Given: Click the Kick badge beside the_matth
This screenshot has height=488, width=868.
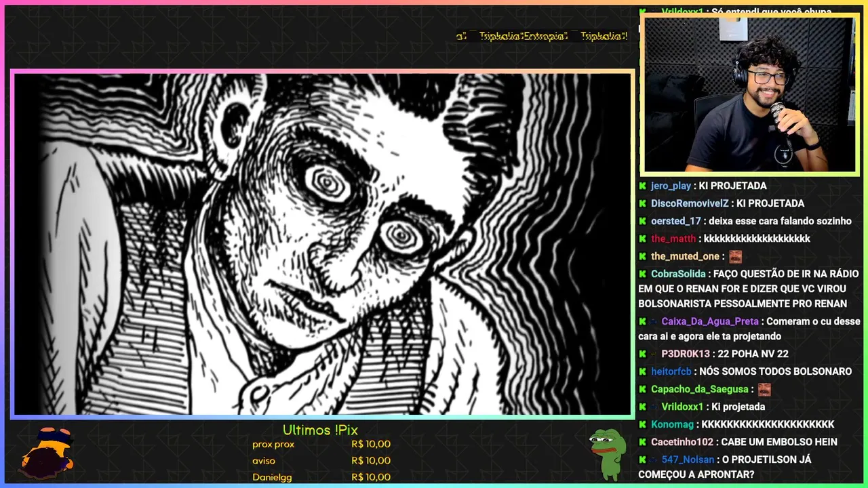Looking at the screenshot, I should pos(642,239).
